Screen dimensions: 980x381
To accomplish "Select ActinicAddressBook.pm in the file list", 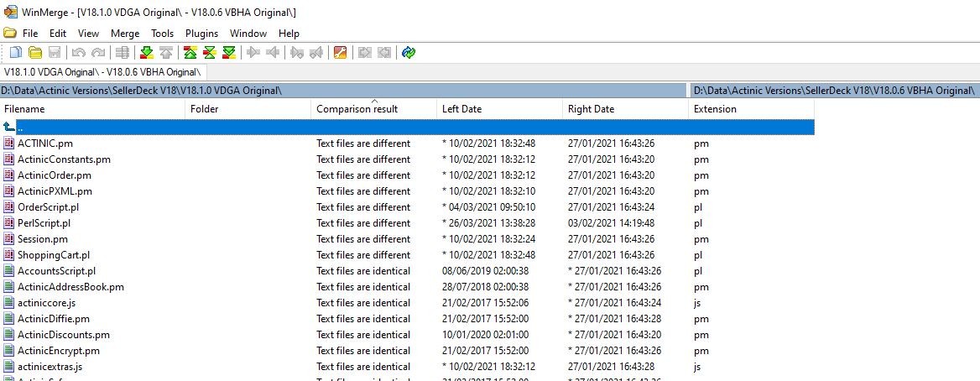I will pos(70,287).
